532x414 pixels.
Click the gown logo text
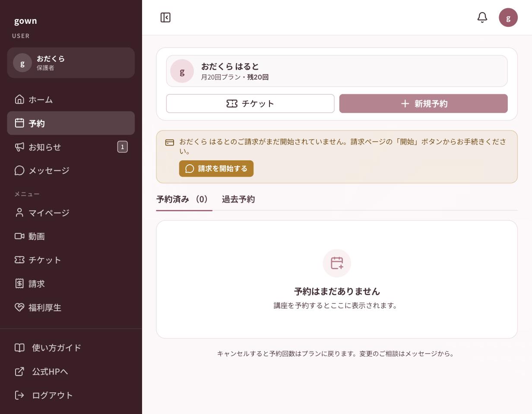click(x=25, y=21)
